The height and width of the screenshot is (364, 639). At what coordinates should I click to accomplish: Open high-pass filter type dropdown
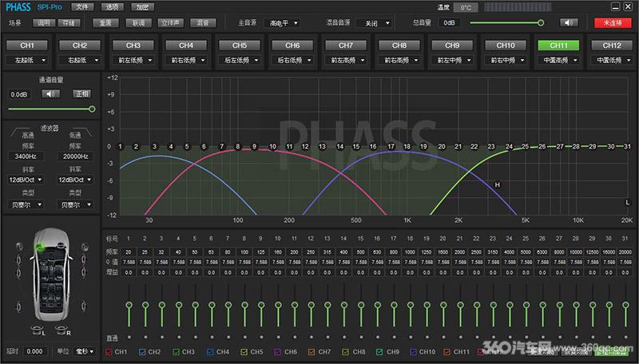pos(26,204)
